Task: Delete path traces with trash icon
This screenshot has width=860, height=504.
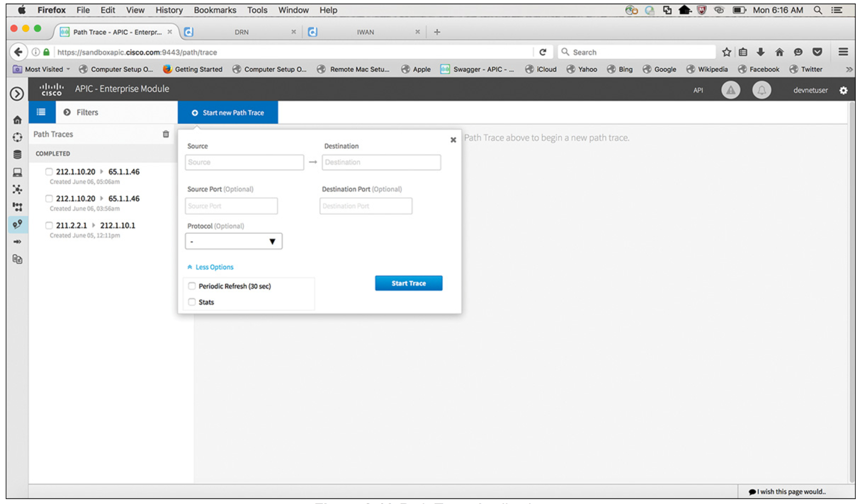Action: click(166, 134)
